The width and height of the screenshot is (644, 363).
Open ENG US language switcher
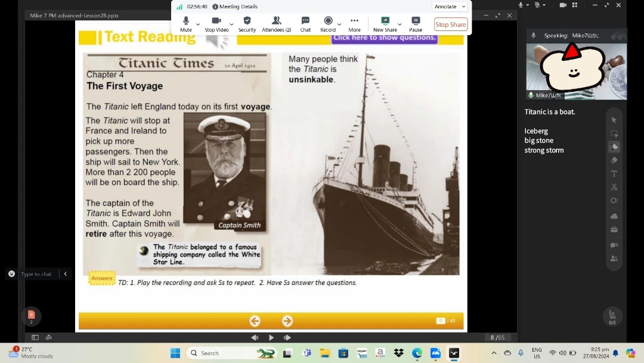click(x=537, y=353)
